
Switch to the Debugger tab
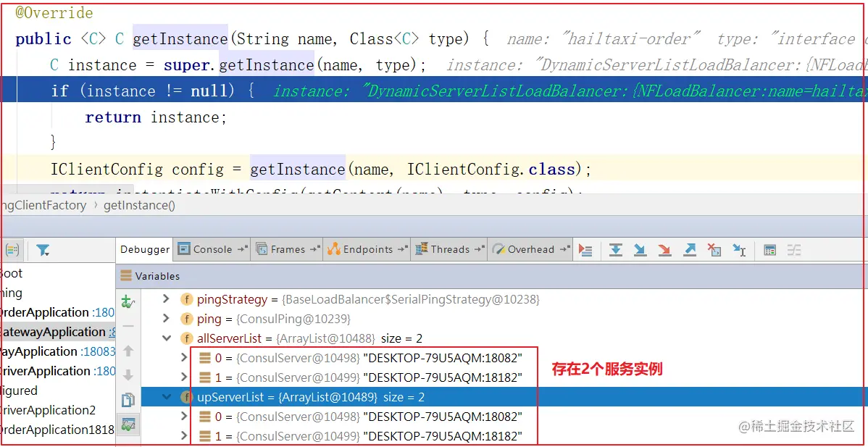tap(145, 249)
